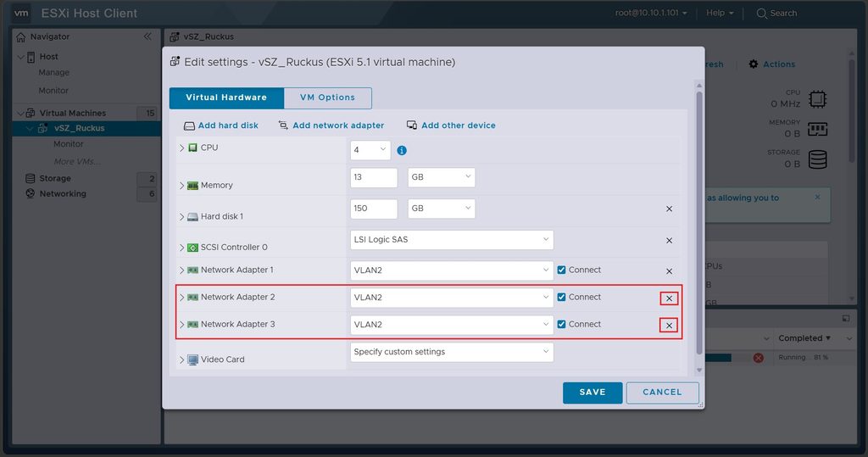Image resolution: width=868 pixels, height=457 pixels.
Task: Open the Hard disk 1 unit dropdown
Action: [441, 209]
